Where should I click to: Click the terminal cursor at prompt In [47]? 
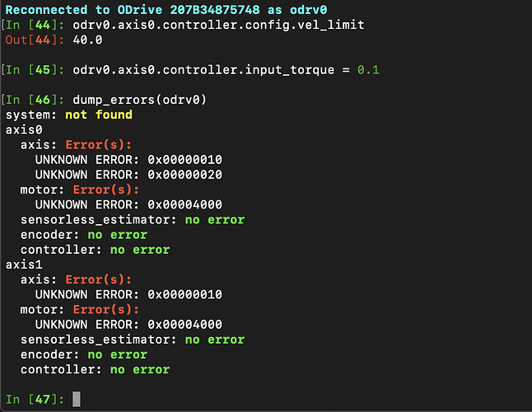point(77,399)
